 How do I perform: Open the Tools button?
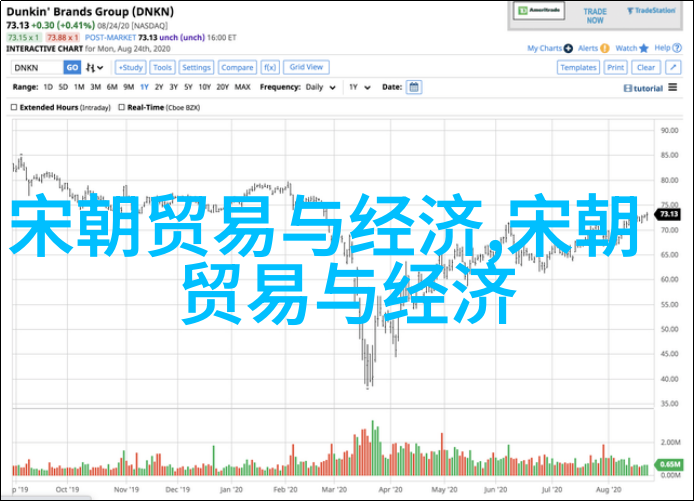pos(162,68)
